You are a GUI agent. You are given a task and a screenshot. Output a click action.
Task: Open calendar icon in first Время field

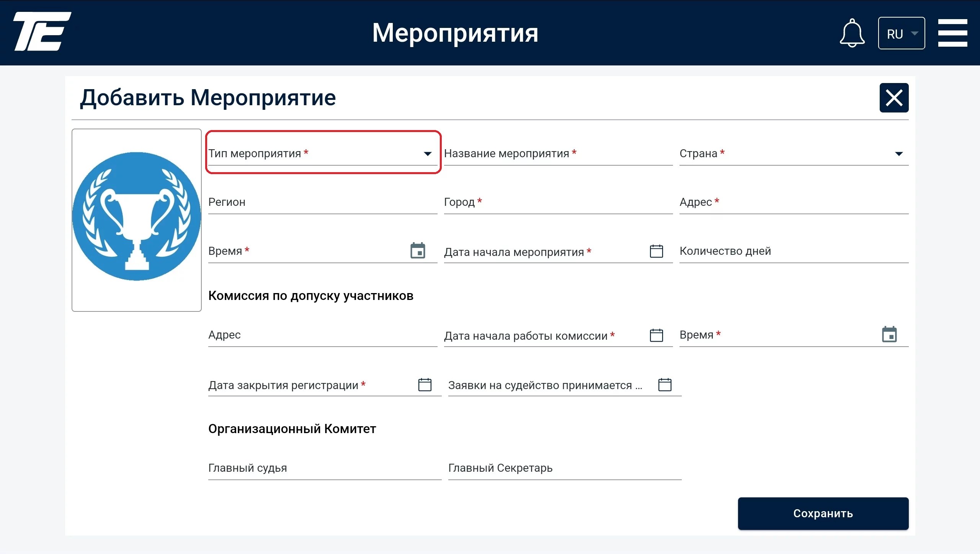pyautogui.click(x=418, y=251)
